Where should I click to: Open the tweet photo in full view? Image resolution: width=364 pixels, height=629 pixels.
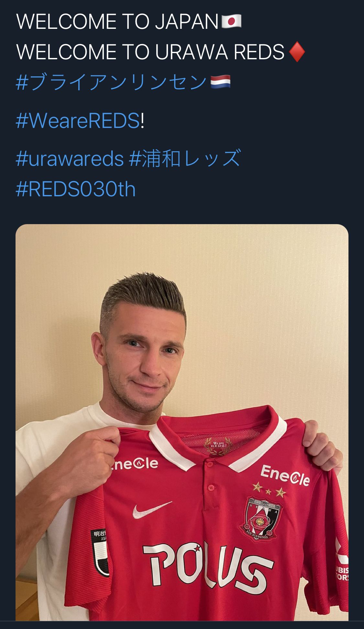point(182,422)
